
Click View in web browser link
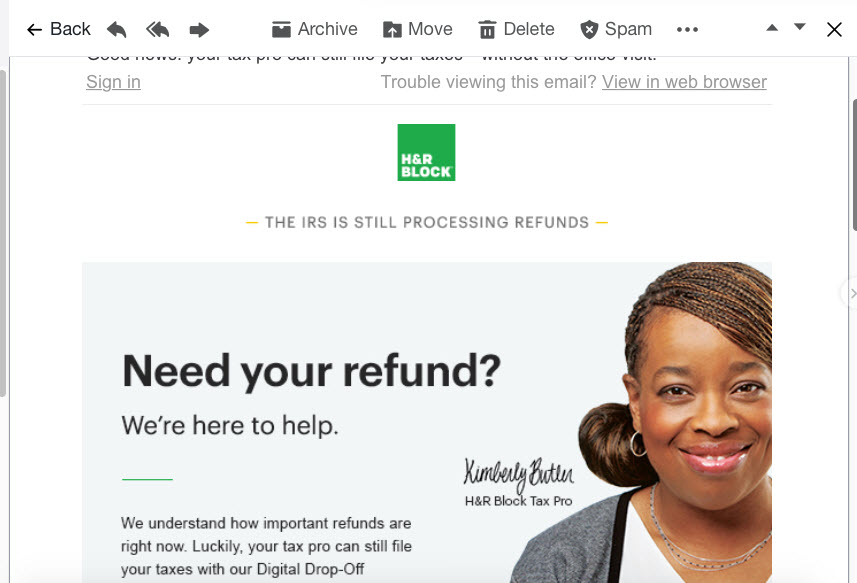click(x=684, y=82)
